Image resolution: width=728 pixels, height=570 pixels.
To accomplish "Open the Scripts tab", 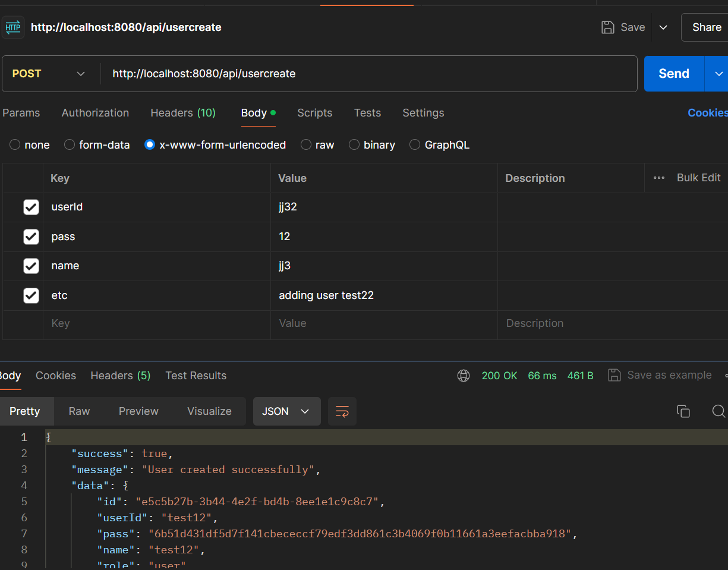I will pos(314,113).
